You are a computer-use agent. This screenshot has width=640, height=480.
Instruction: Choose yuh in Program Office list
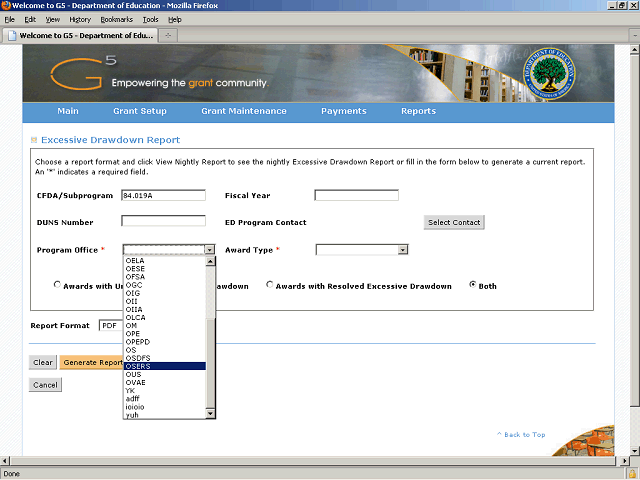165,415
